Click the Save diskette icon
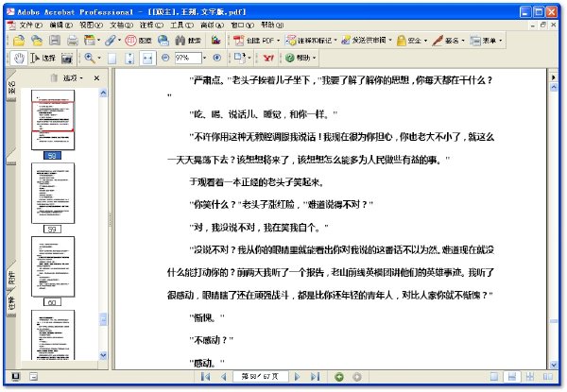 pos(54,40)
